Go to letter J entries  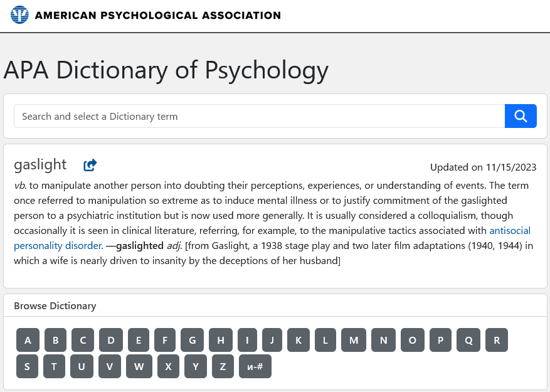tap(272, 340)
